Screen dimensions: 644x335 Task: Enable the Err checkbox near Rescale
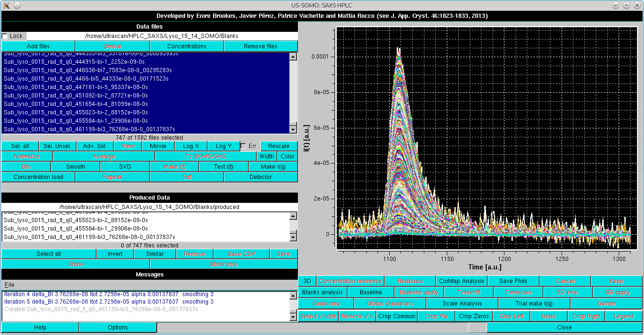tap(243, 145)
